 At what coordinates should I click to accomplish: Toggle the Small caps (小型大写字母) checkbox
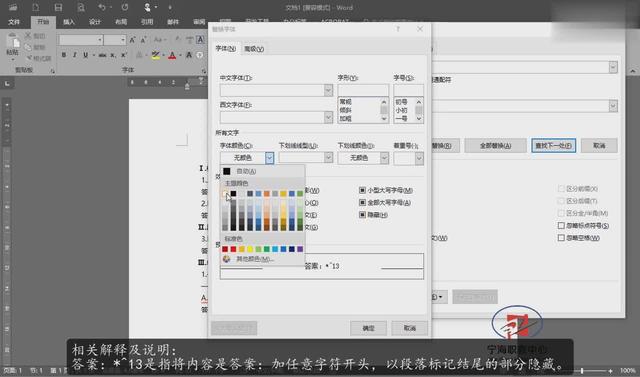click(362, 190)
